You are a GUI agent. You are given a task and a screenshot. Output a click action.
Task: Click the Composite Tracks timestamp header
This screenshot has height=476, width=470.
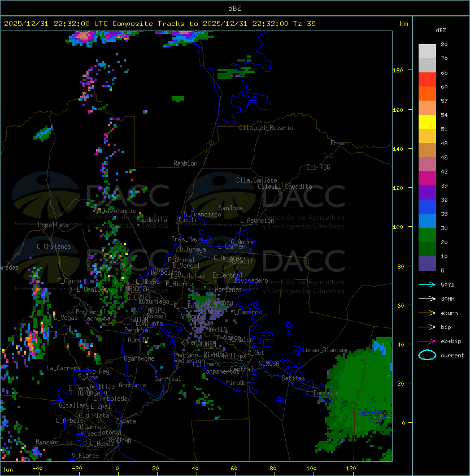coord(160,24)
